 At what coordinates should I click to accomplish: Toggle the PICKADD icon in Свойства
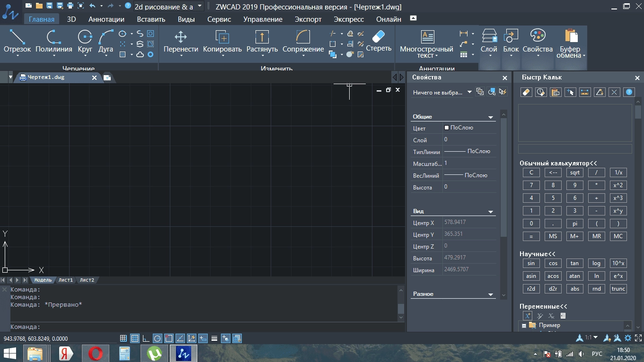click(480, 92)
